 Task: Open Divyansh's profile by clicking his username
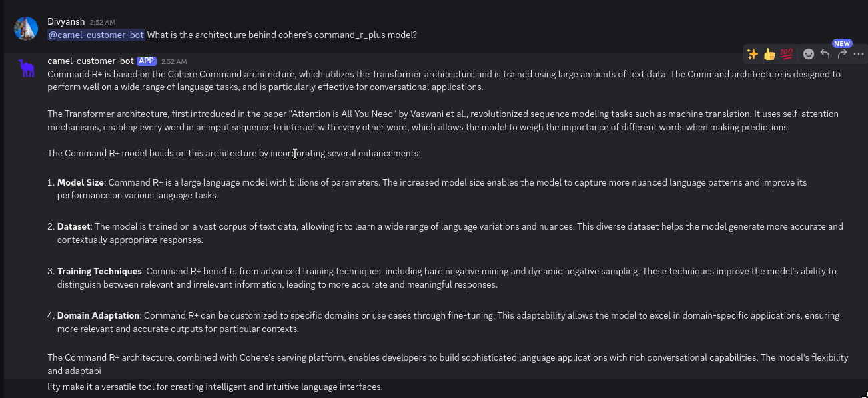tap(66, 21)
